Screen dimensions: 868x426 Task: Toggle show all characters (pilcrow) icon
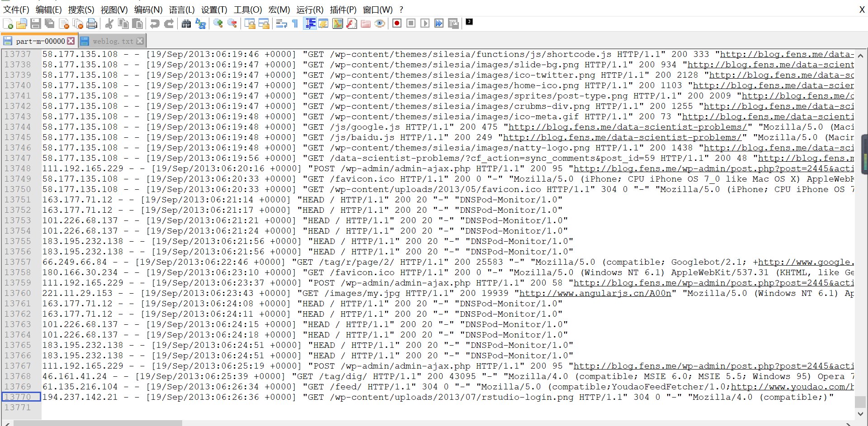[x=295, y=23]
